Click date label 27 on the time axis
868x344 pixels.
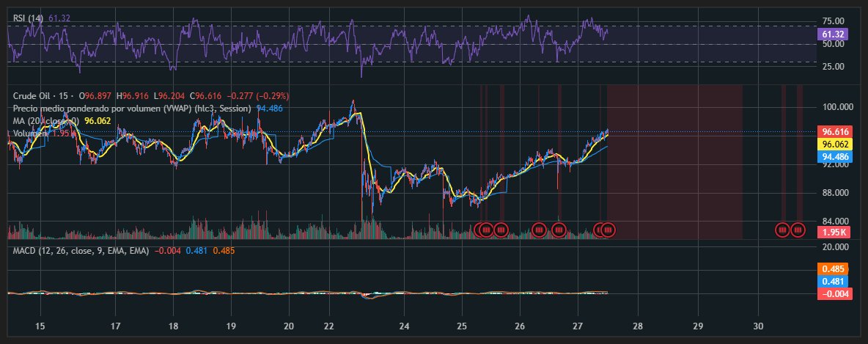pyautogui.click(x=578, y=326)
